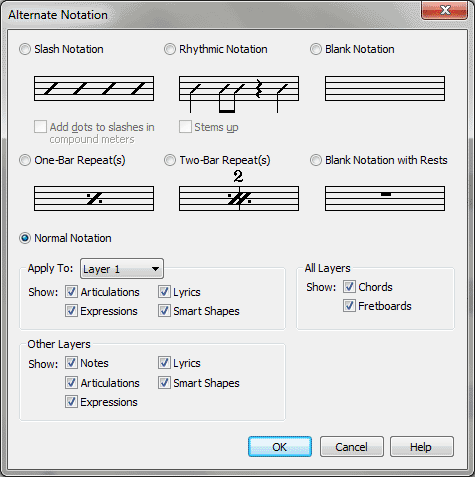475x477 pixels.
Task: Disable Fretboards display for all layers
Action: click(349, 306)
